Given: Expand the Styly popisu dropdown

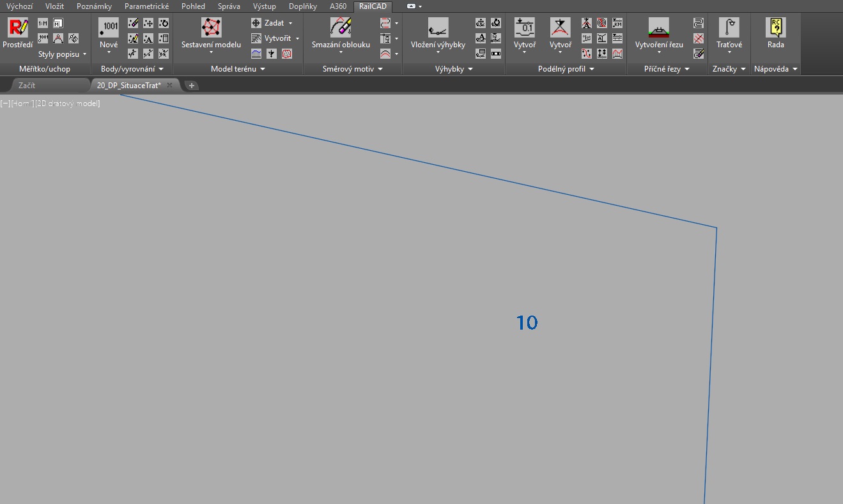Looking at the screenshot, I should (62, 54).
